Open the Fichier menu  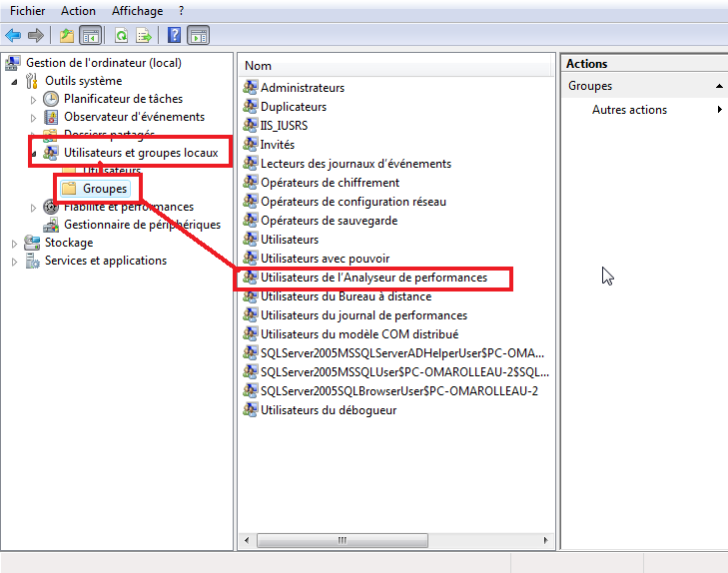tap(28, 11)
